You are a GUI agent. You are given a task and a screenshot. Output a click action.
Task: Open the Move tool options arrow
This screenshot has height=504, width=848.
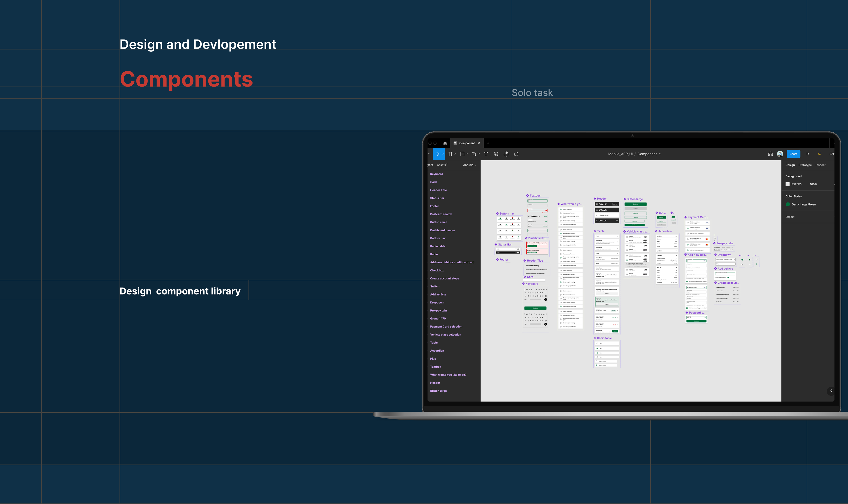pyautogui.click(x=442, y=154)
